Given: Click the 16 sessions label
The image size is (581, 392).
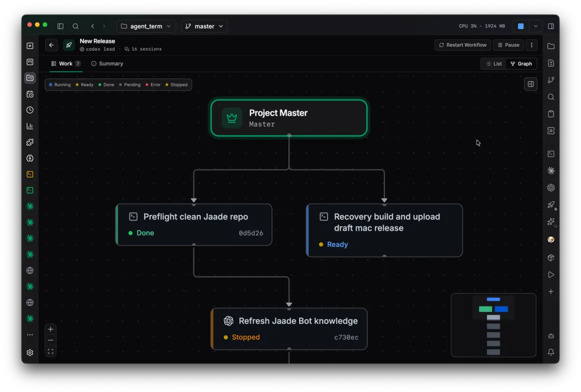Looking at the screenshot, I should click(143, 49).
